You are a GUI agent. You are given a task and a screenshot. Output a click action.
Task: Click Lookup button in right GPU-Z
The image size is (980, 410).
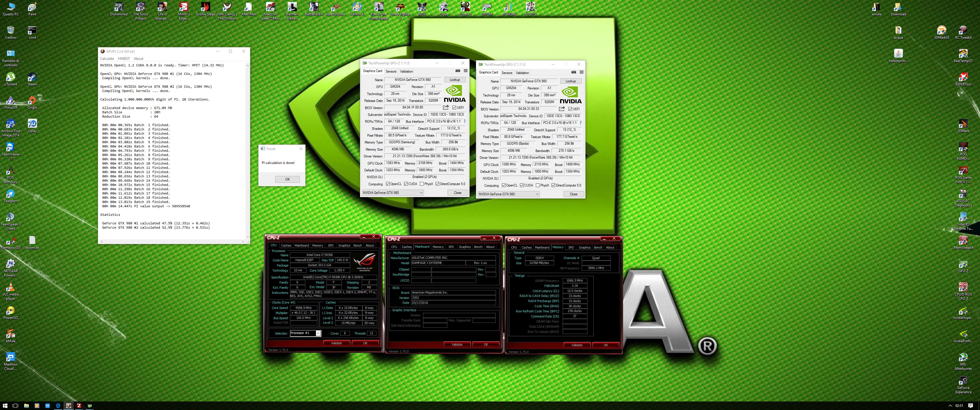[x=571, y=81]
